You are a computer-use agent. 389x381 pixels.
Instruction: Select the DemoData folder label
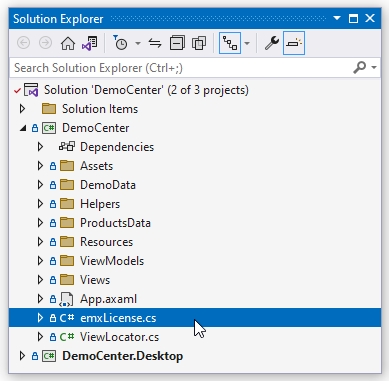pos(108,185)
